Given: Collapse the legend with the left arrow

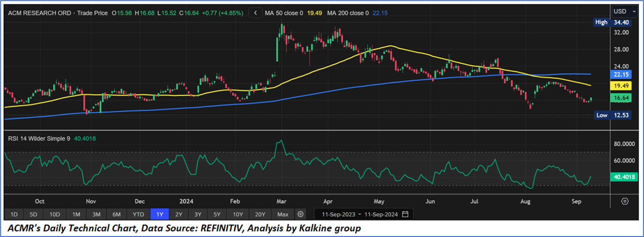Looking at the screenshot, I should tap(256, 13).
